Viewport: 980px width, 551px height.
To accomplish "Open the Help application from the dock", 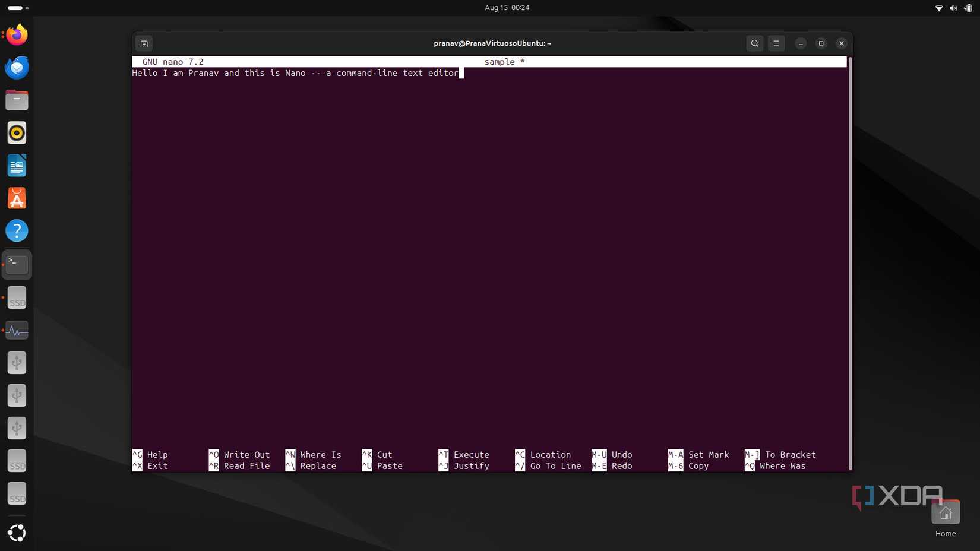I will [x=16, y=230].
